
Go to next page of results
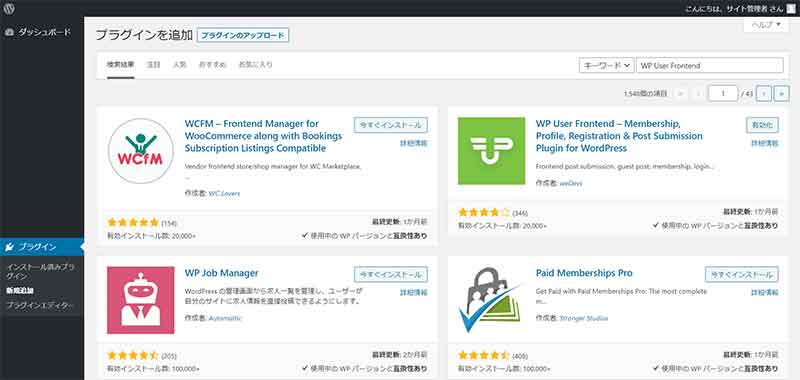pos(764,93)
